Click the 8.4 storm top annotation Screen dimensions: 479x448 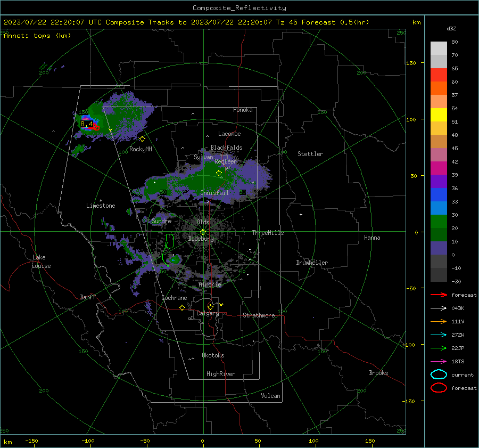[x=87, y=124]
